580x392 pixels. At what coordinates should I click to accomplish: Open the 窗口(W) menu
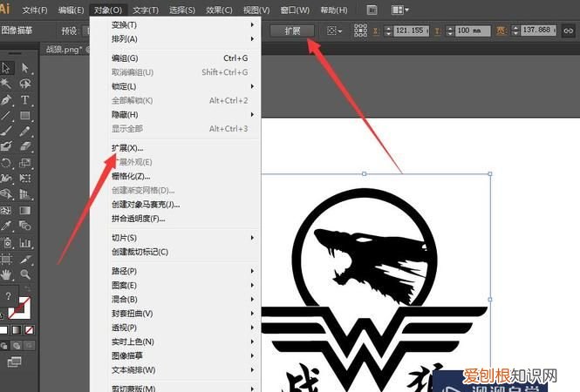(295, 10)
